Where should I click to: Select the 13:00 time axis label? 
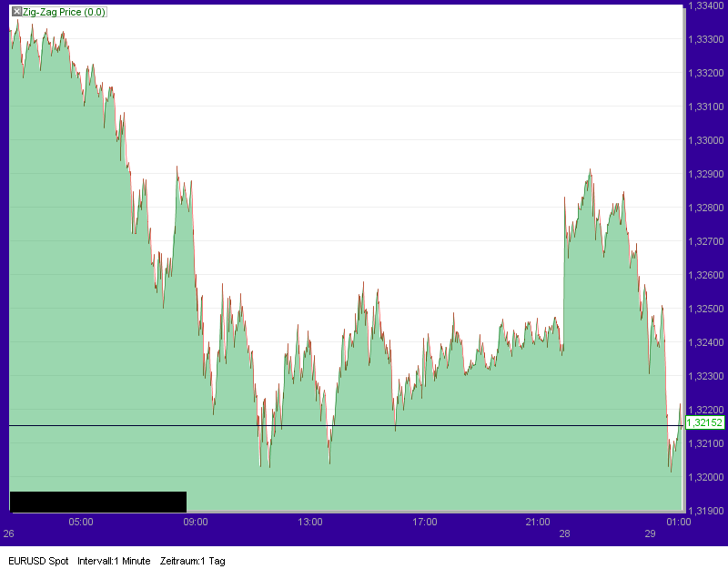pyautogui.click(x=311, y=522)
